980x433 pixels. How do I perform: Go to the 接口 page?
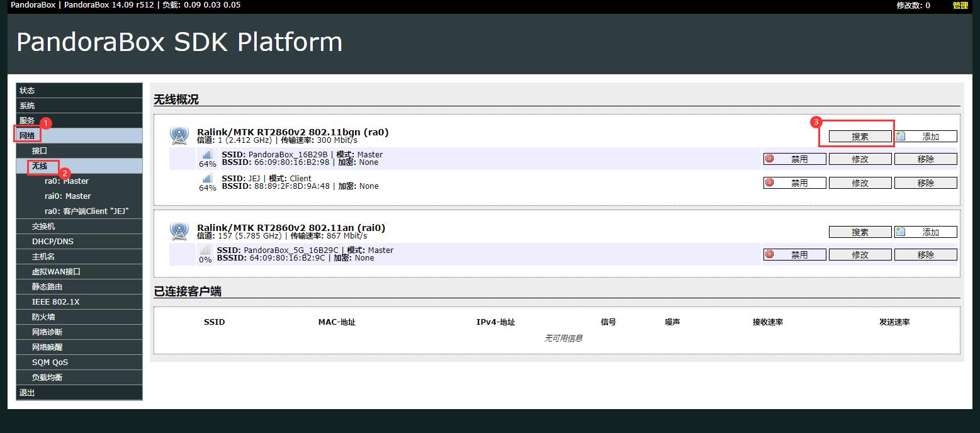(x=79, y=151)
